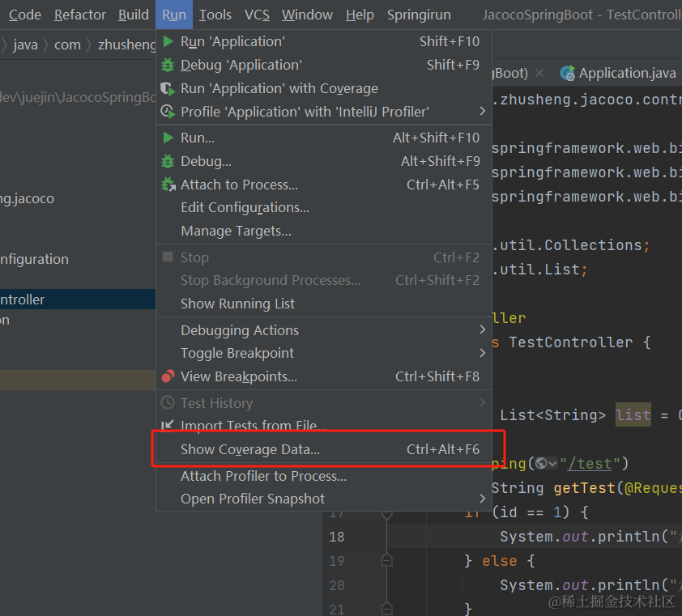Click the Application.java tab file icon
Viewport: 682px width, 616px height.
(568, 73)
